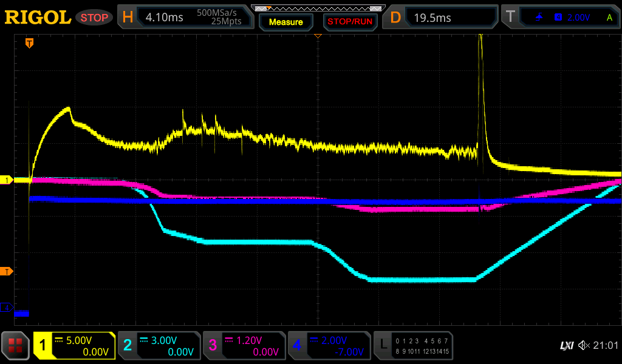Open the logic analyzer L digital channels panel
Image resolution: width=622 pixels, height=364 pixels.
(413, 346)
